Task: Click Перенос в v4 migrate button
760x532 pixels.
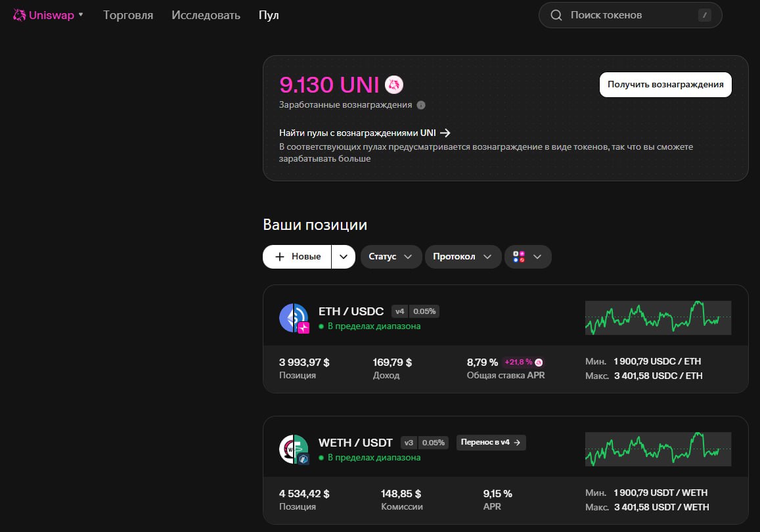Action: (x=491, y=443)
